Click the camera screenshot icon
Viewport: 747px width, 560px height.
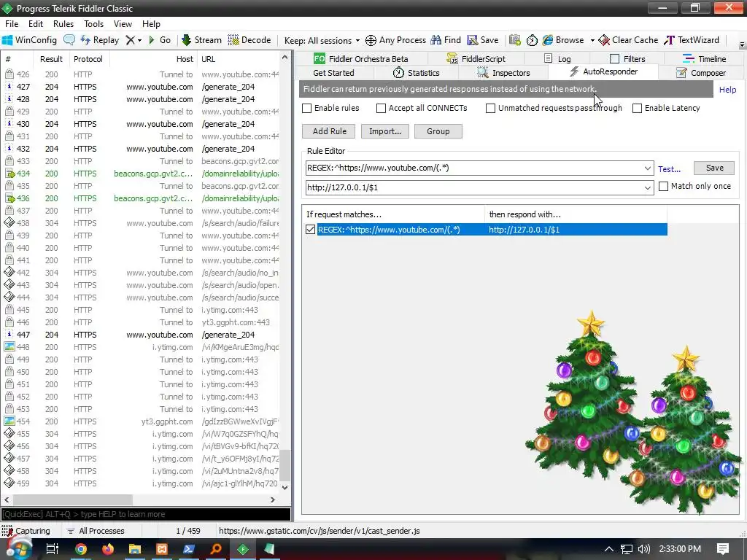point(514,41)
